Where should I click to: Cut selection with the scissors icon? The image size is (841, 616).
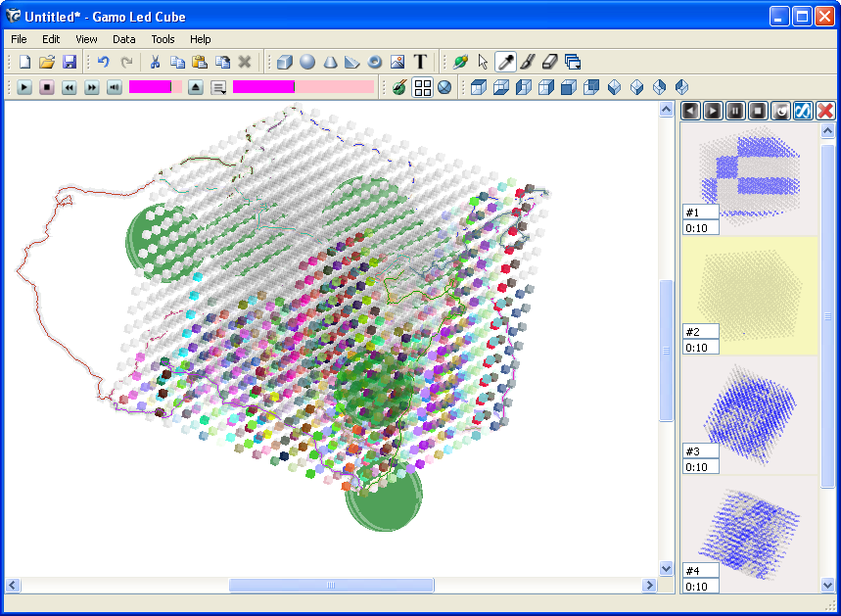[x=155, y=63]
